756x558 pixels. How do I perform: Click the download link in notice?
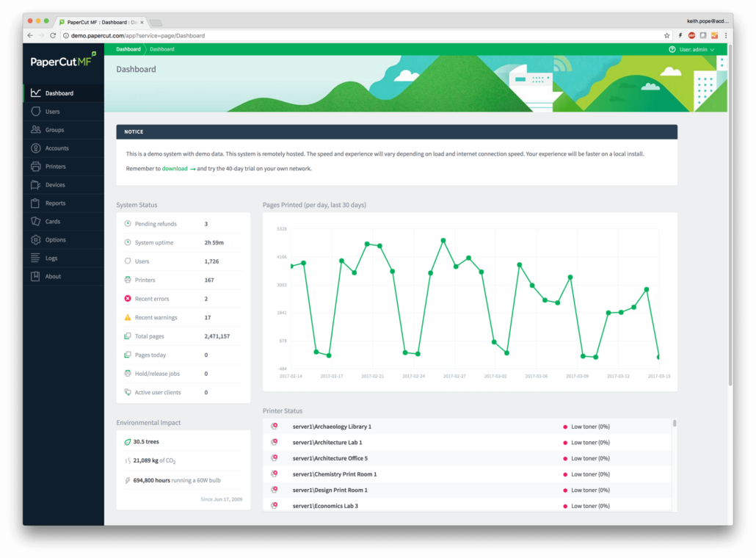pos(175,169)
